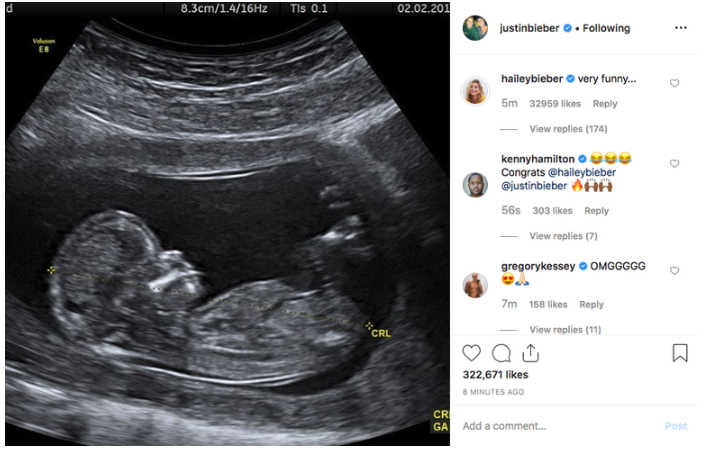Save post with bookmark icon
The image size is (707, 451).
pyautogui.click(x=680, y=353)
